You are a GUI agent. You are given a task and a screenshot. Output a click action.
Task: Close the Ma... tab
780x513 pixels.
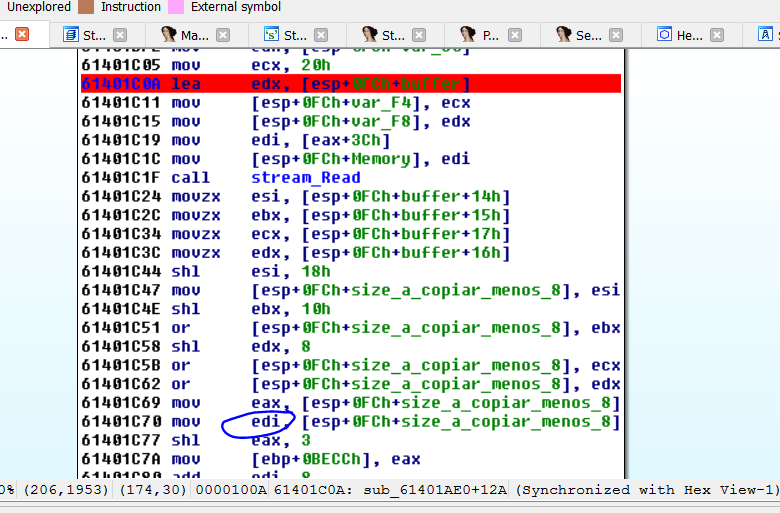coord(223,35)
